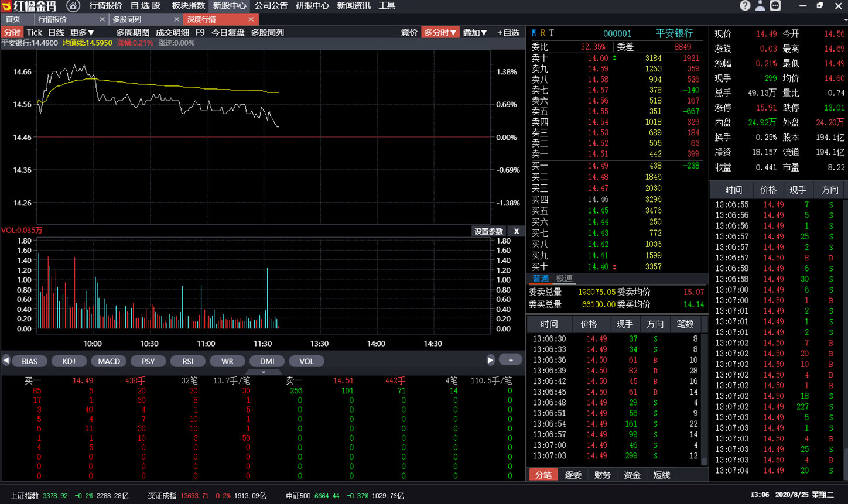Open 多周期图 multi-period chart
This screenshot has width=848, height=504.
[x=133, y=33]
